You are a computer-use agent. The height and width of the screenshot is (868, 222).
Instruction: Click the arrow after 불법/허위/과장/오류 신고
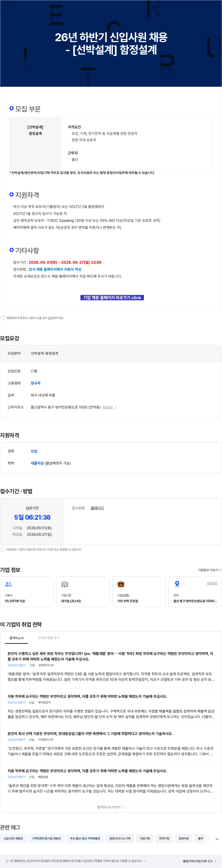tap(216, 861)
